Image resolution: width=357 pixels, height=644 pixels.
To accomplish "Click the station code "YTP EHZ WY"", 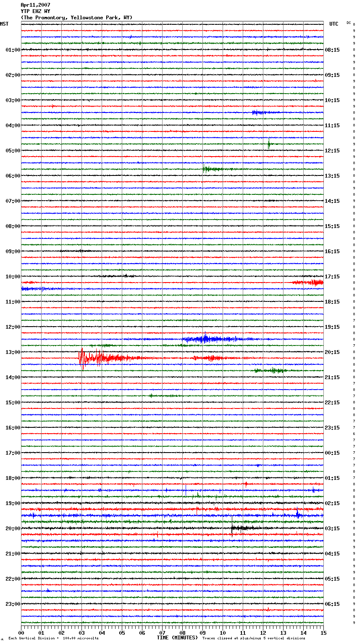I will coord(35,11).
